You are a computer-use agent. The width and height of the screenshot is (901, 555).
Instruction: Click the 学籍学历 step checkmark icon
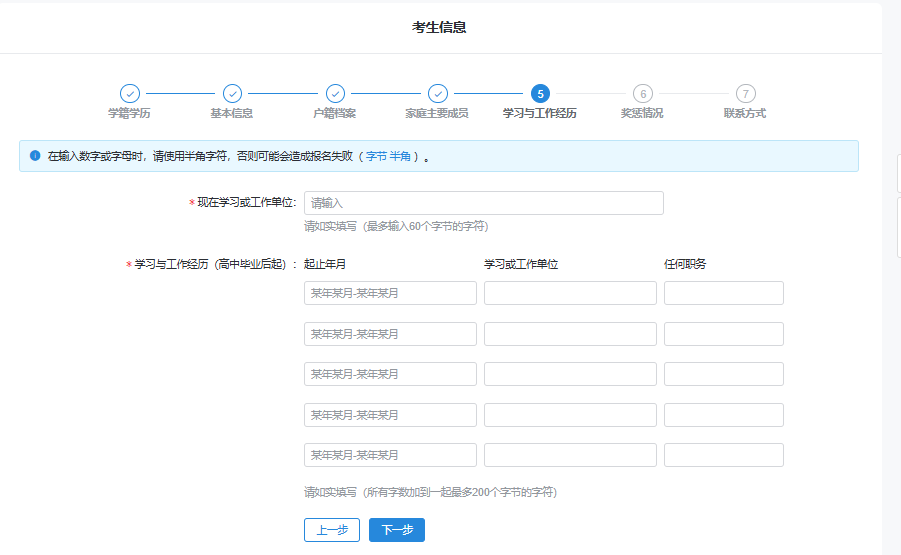tap(130, 93)
